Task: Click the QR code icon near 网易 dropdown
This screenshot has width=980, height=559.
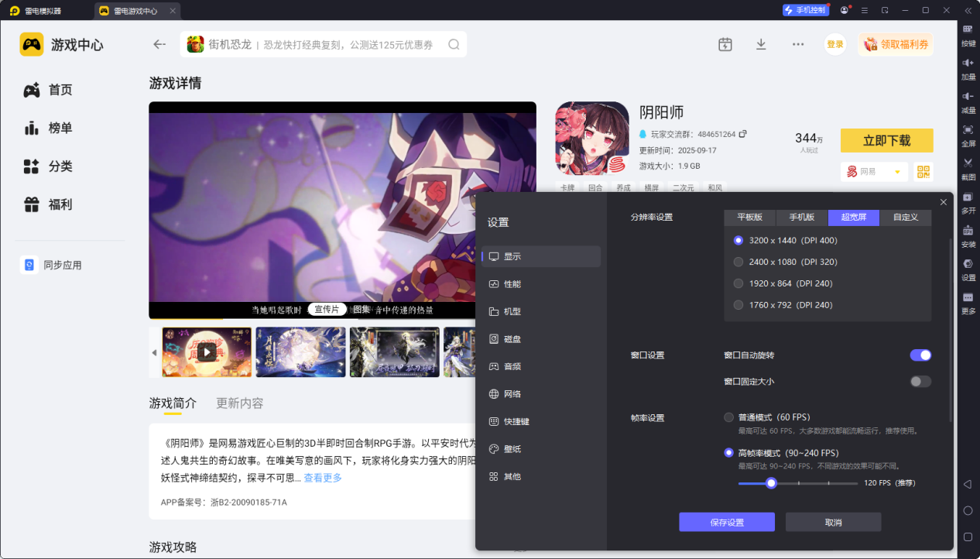Action: coord(922,171)
